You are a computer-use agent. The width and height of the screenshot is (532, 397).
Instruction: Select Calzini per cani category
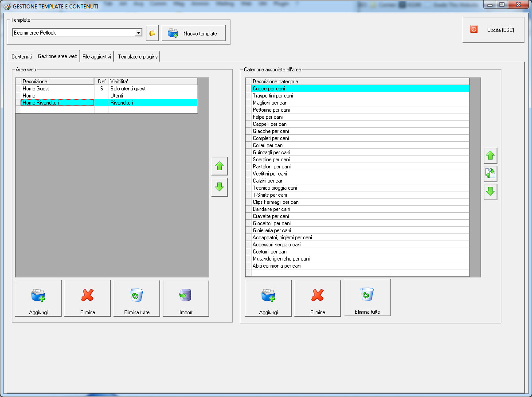tap(360, 181)
